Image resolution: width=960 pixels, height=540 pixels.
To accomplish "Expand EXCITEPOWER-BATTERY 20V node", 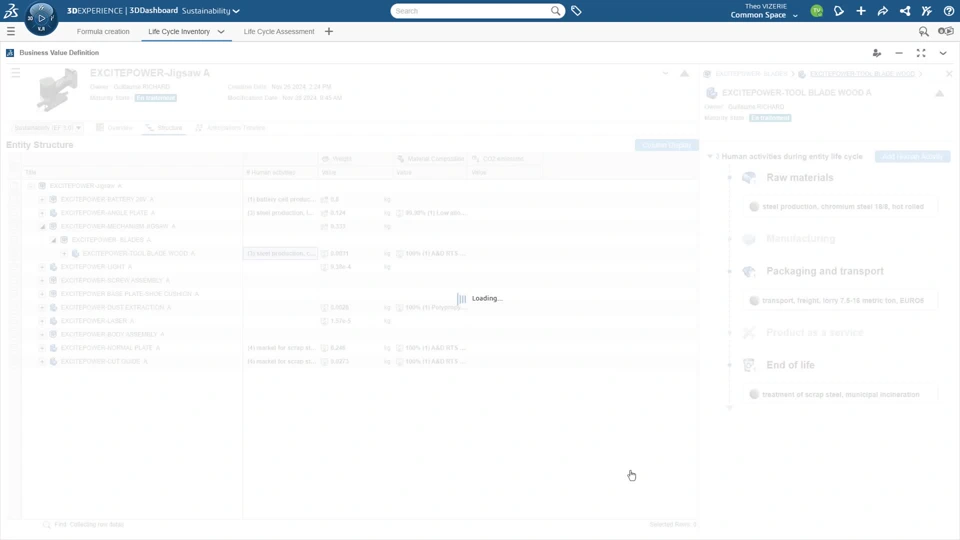I will (x=42, y=200).
